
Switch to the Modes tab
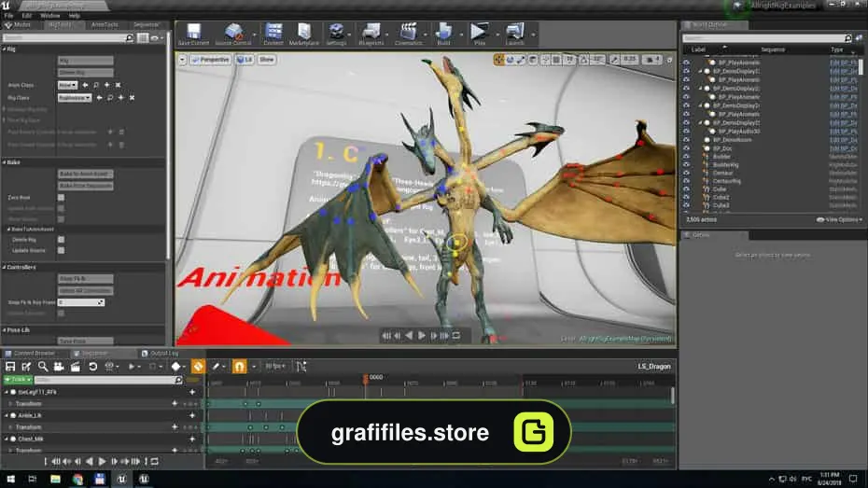[x=19, y=25]
